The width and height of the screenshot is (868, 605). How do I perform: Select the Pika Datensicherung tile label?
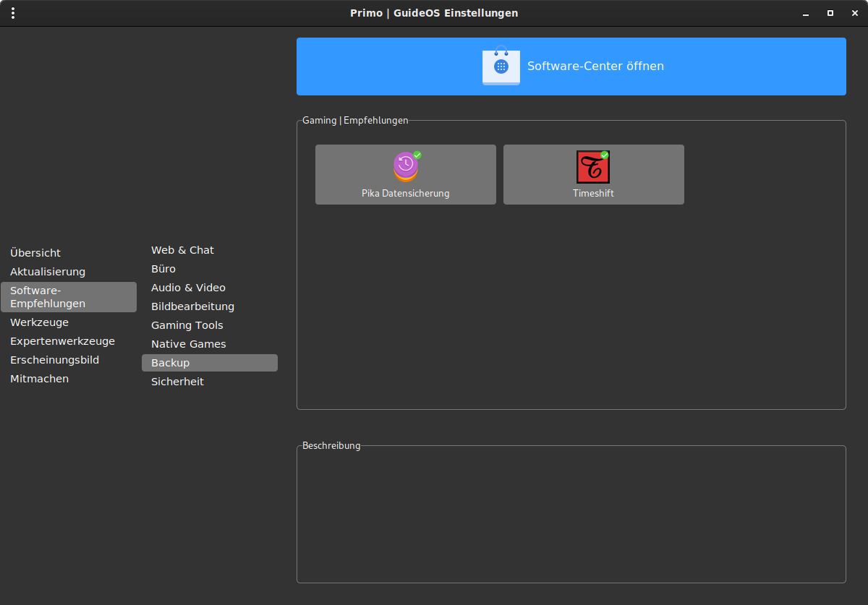pos(406,193)
